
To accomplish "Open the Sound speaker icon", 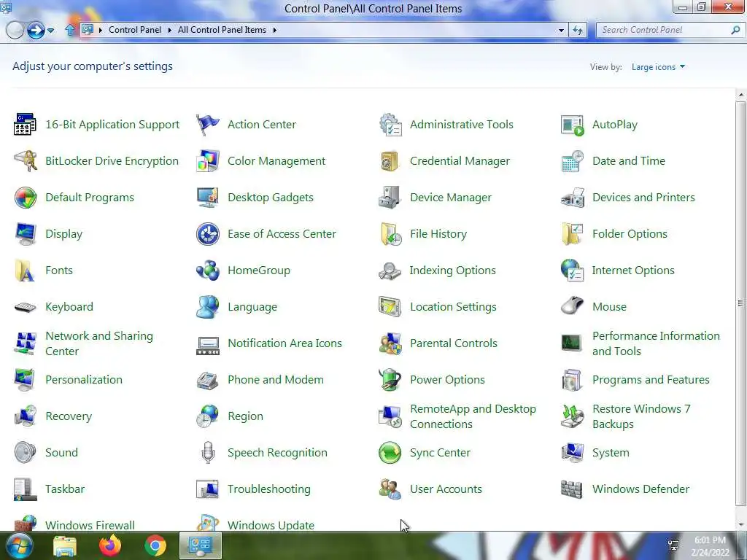I will [x=26, y=453].
